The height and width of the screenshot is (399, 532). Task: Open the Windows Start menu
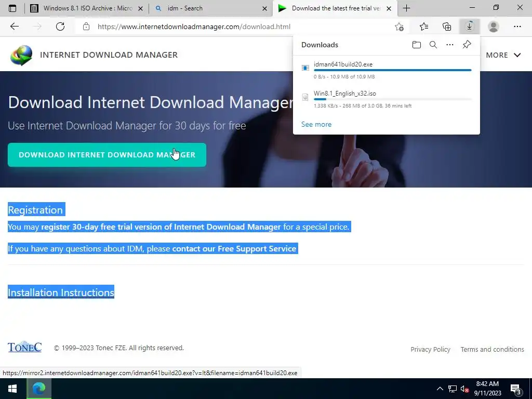(x=12, y=389)
